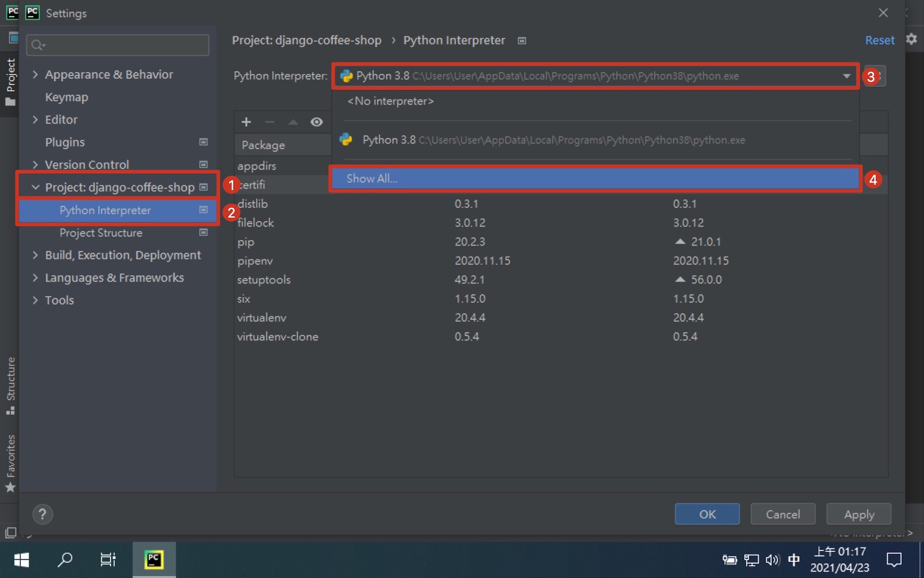Click the Reset link
The width and height of the screenshot is (924, 578).
click(880, 40)
